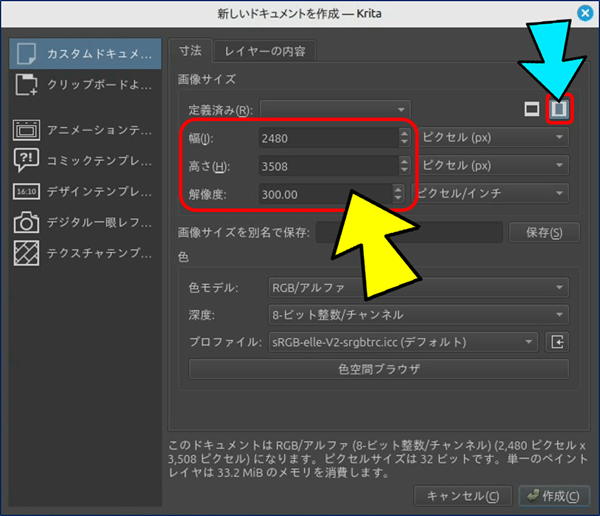The image size is (600, 516).
Task: Switch to the レイヤーの内容 tab
Action: tap(265, 50)
